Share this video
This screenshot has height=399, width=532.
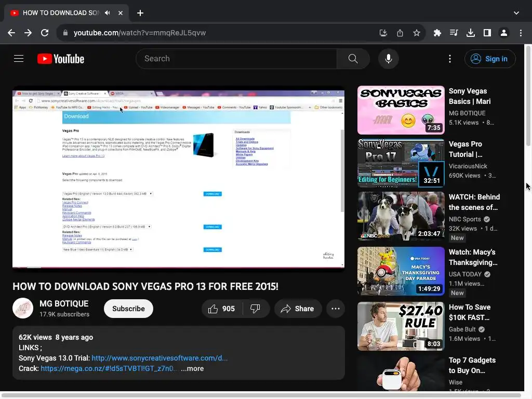pos(298,309)
